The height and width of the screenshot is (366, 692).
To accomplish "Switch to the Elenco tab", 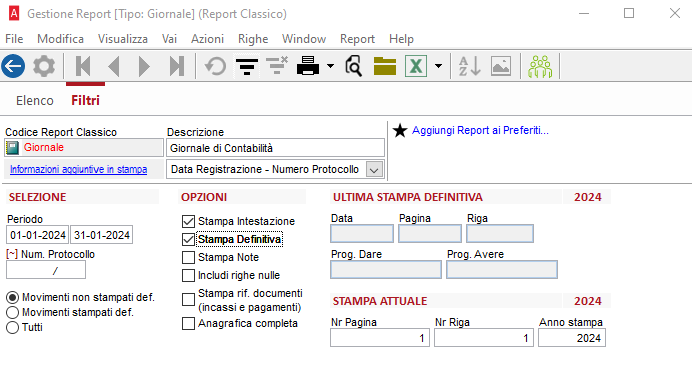I will click(35, 101).
